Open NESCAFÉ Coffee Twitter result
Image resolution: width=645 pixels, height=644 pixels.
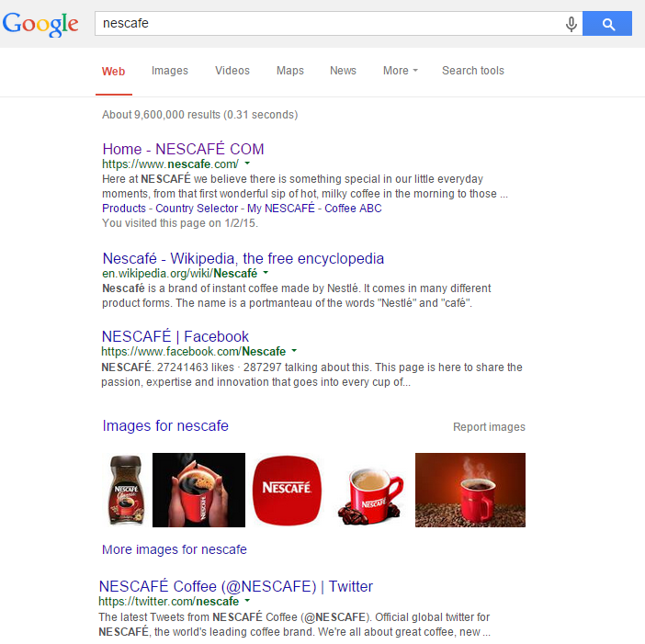coord(236,586)
